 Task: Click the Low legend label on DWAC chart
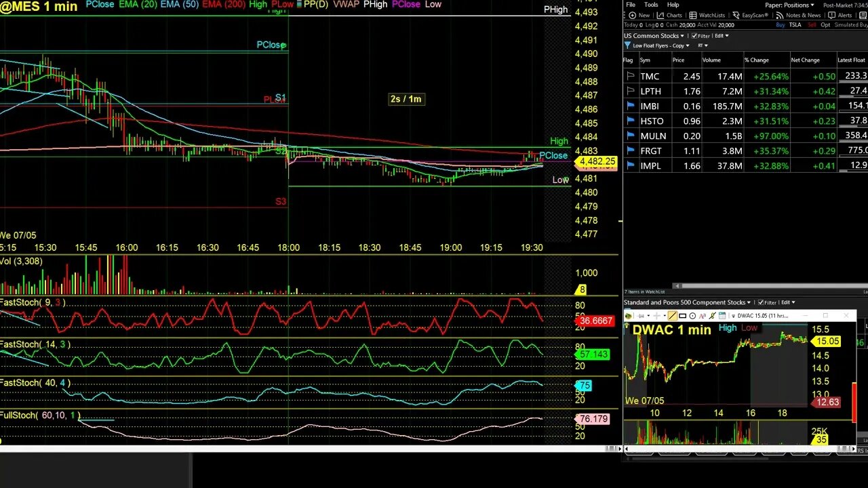pyautogui.click(x=749, y=328)
